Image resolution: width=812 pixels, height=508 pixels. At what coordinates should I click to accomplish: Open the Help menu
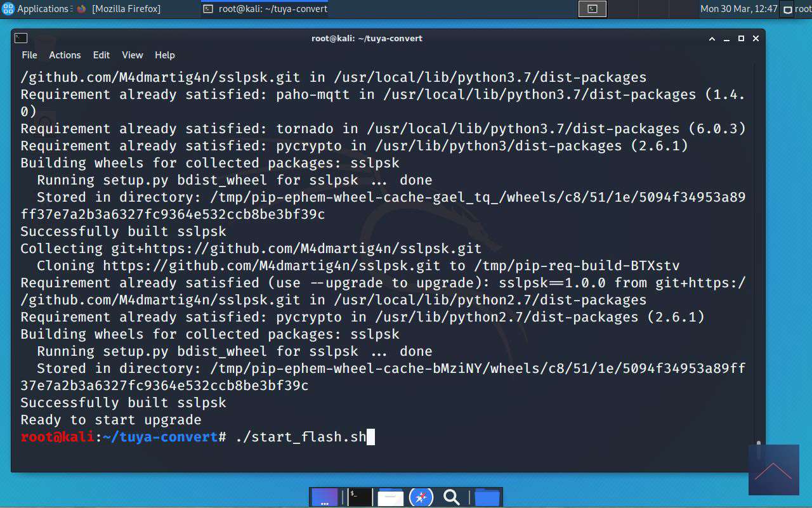pyautogui.click(x=165, y=55)
